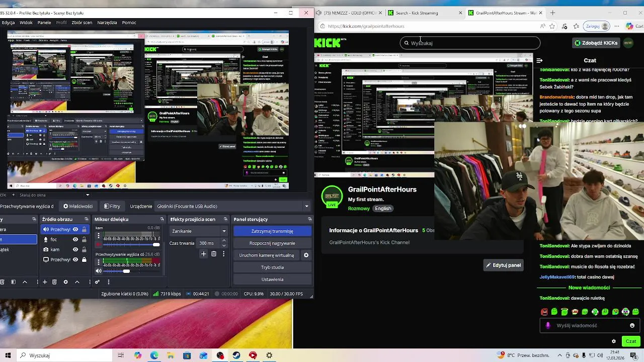This screenshot has width=644, height=362.
Task: Open a new browser tab
Action: (x=552, y=13)
